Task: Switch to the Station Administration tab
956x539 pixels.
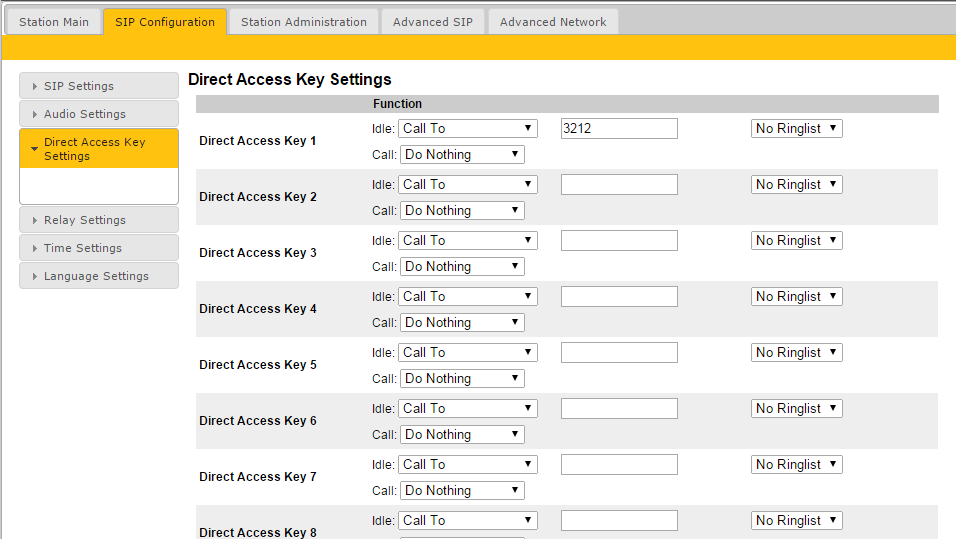Action: pos(303,22)
